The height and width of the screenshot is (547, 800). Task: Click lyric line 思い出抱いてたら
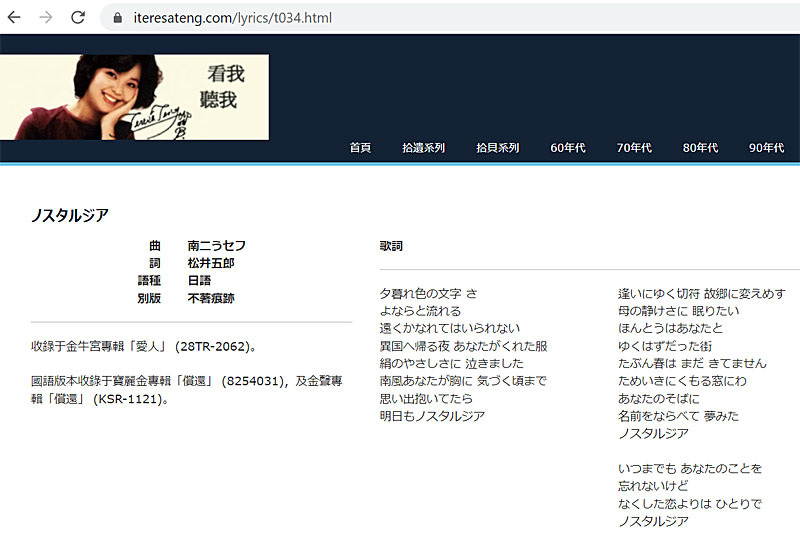tap(426, 398)
